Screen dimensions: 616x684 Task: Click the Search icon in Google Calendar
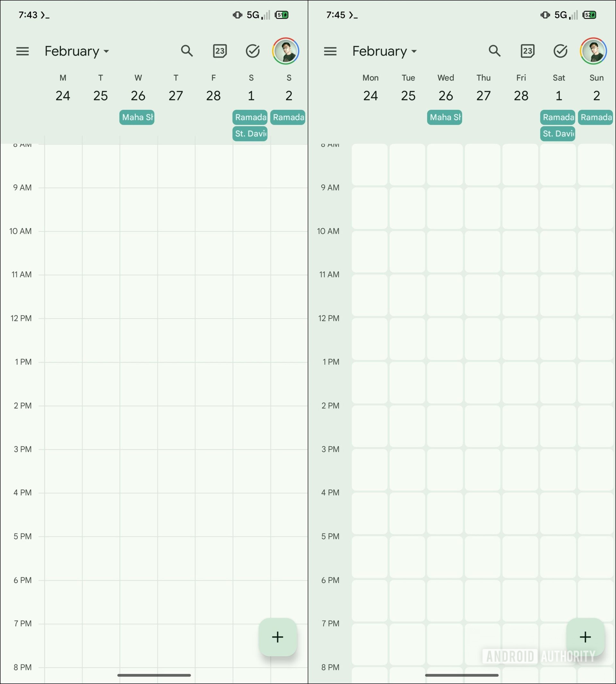coord(187,51)
